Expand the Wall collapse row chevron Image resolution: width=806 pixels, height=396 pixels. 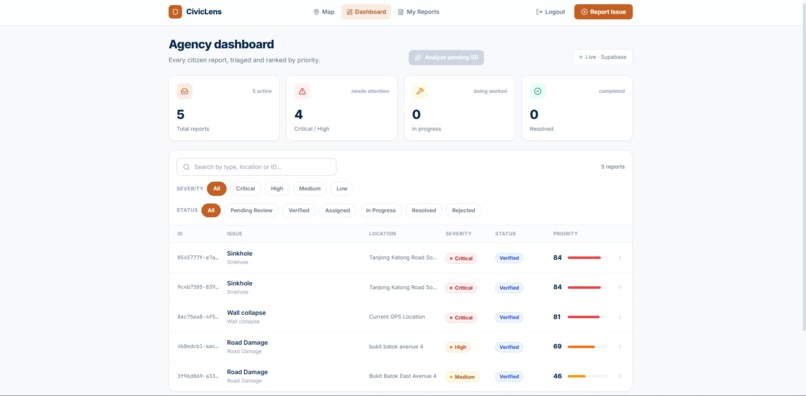(x=620, y=317)
